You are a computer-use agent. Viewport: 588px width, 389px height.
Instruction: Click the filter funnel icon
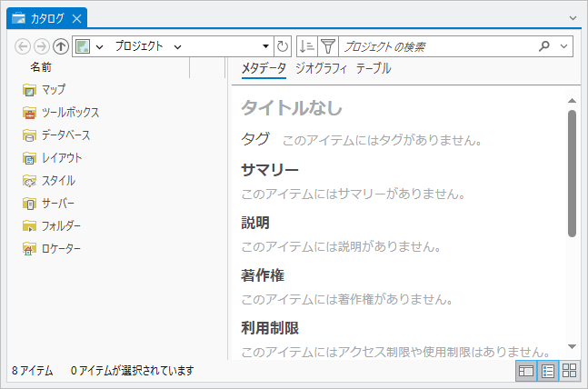point(328,45)
